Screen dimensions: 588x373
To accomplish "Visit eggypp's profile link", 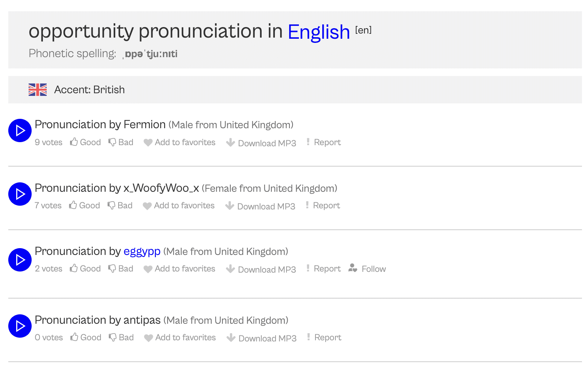I will click(x=142, y=251).
